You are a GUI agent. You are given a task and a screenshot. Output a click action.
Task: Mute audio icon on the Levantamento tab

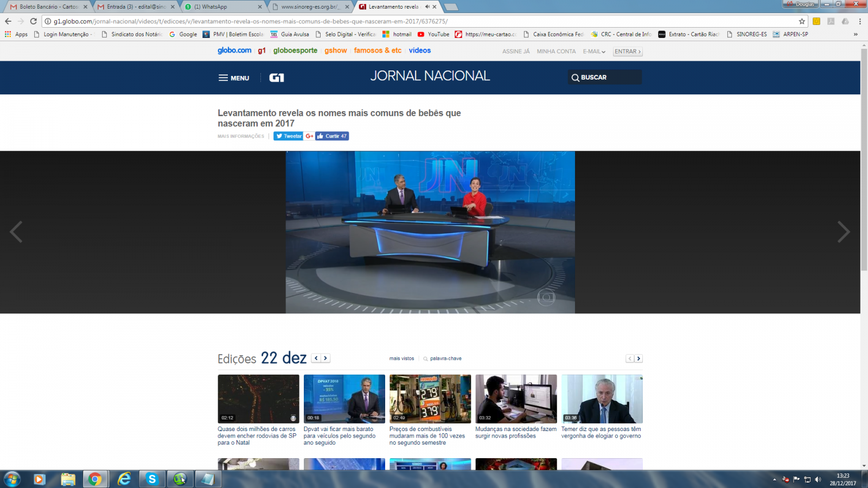[x=427, y=7]
